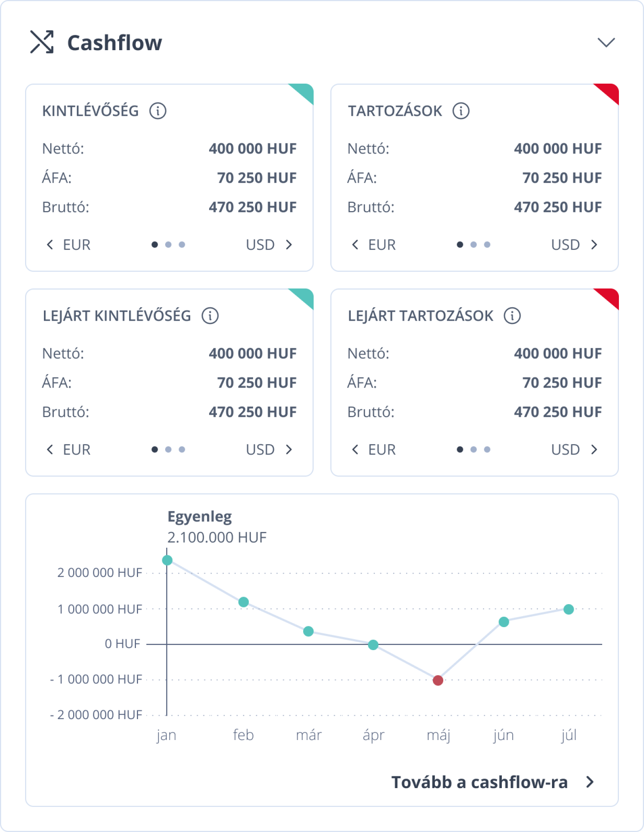This screenshot has width=644, height=832.
Task: Open the Tovább a cashflow-ra link
Action: (x=480, y=782)
